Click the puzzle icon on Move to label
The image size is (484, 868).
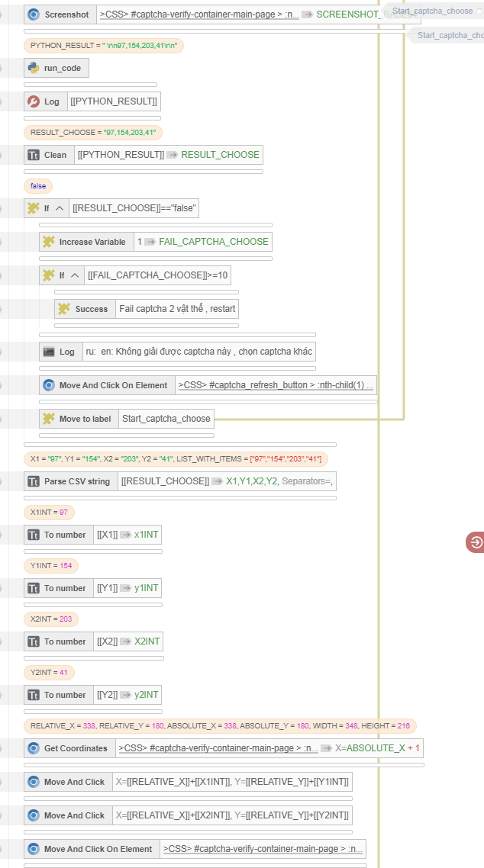49,419
